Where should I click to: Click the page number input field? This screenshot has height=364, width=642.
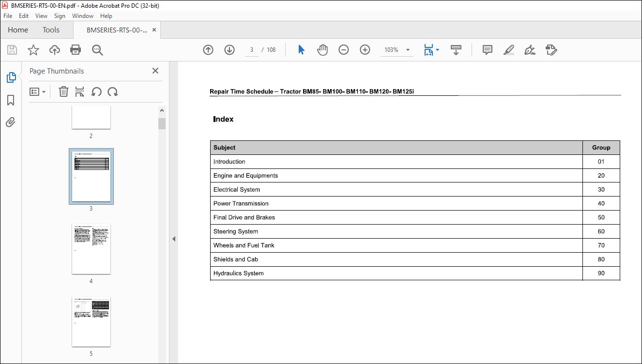point(252,50)
